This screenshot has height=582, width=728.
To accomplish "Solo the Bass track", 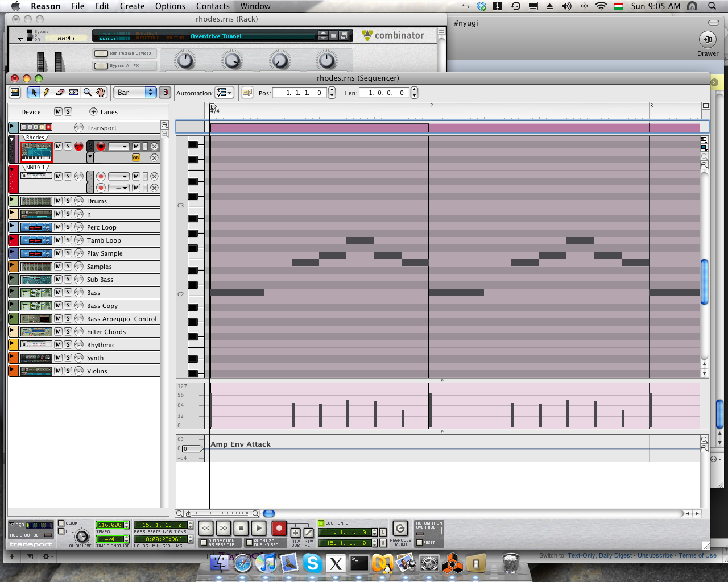I will 68,292.
